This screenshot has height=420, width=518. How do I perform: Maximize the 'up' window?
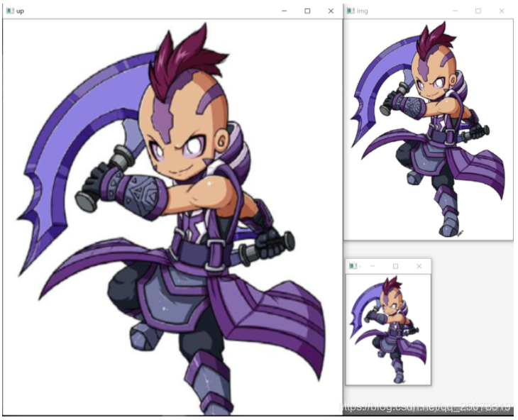[x=307, y=11]
